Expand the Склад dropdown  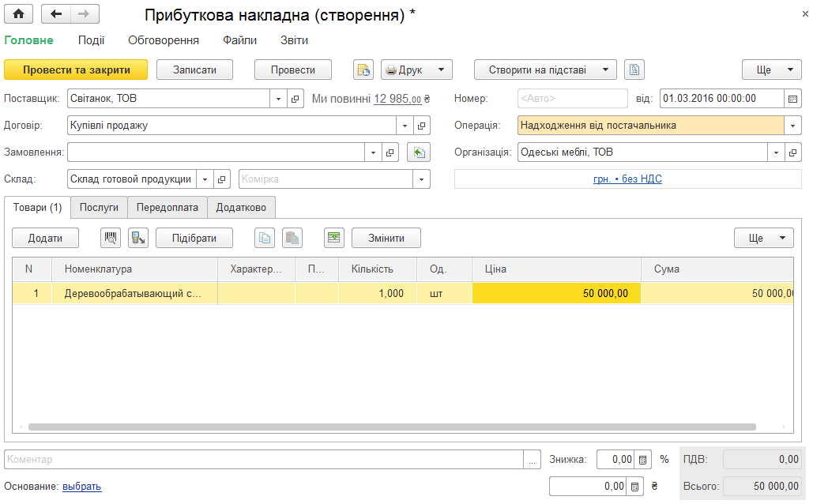click(205, 179)
